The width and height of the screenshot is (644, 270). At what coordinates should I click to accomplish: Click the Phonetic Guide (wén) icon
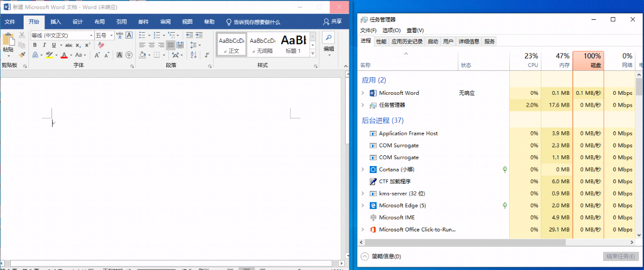coord(119,35)
